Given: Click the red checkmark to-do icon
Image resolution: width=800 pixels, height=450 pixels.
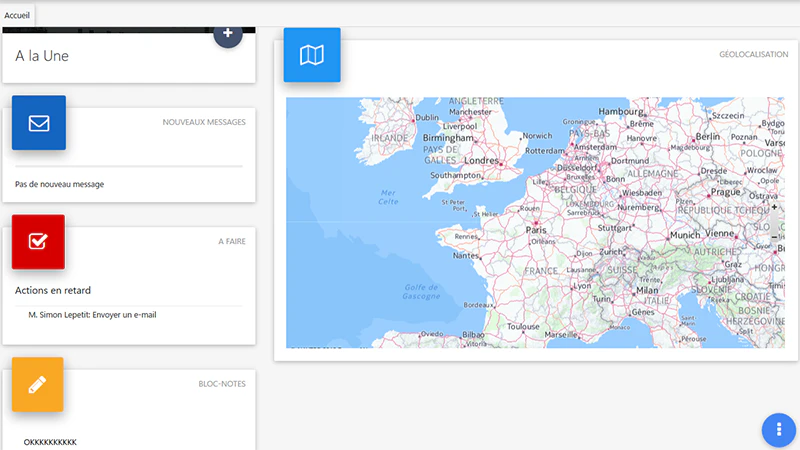Looking at the screenshot, I should pyautogui.click(x=38, y=241).
